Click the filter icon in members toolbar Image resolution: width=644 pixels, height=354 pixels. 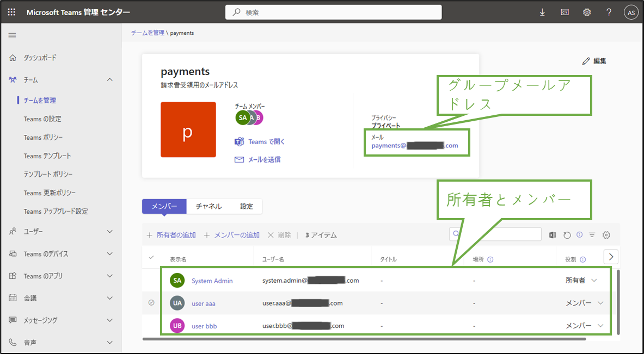(592, 235)
